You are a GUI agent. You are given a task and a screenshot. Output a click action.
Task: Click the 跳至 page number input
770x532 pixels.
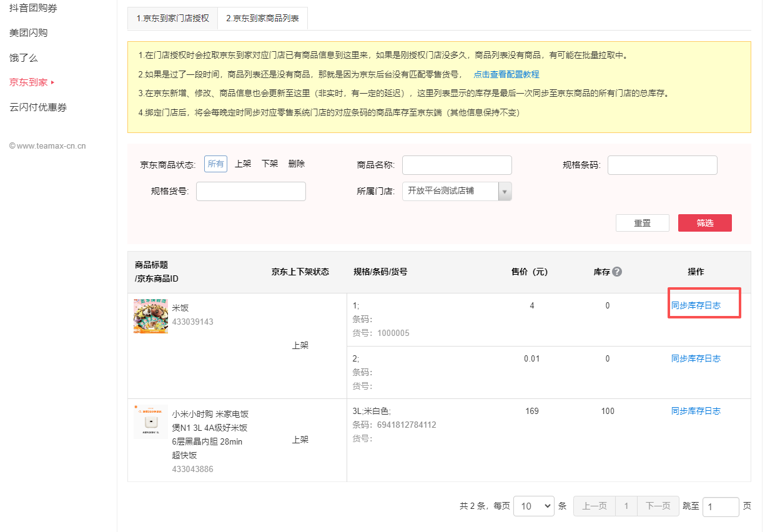(x=721, y=506)
